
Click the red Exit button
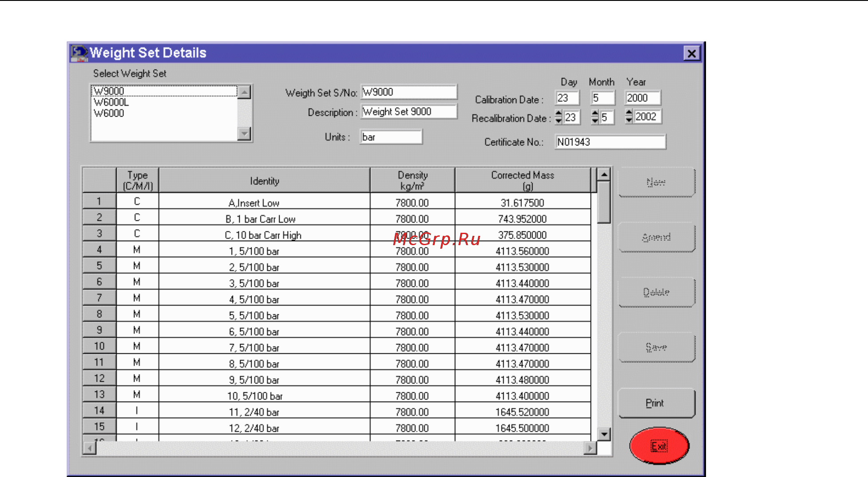[x=659, y=446]
